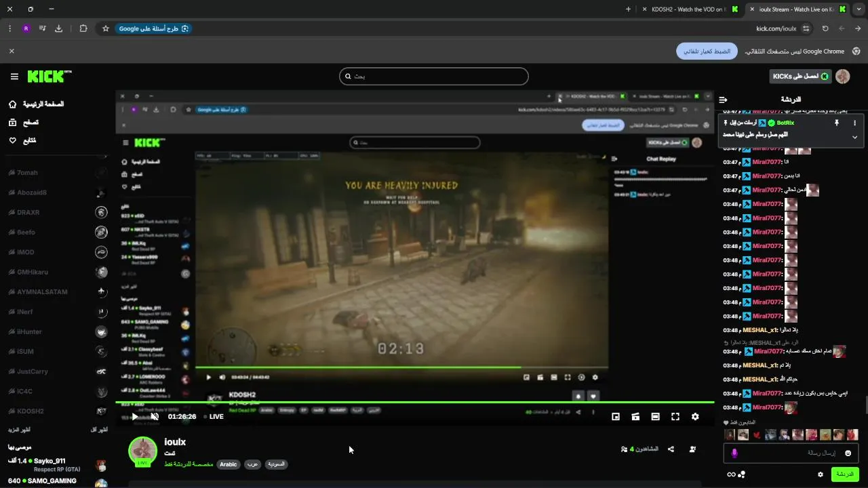868x488 pixels.
Task: Bookmark this page with star icon
Action: click(106, 28)
